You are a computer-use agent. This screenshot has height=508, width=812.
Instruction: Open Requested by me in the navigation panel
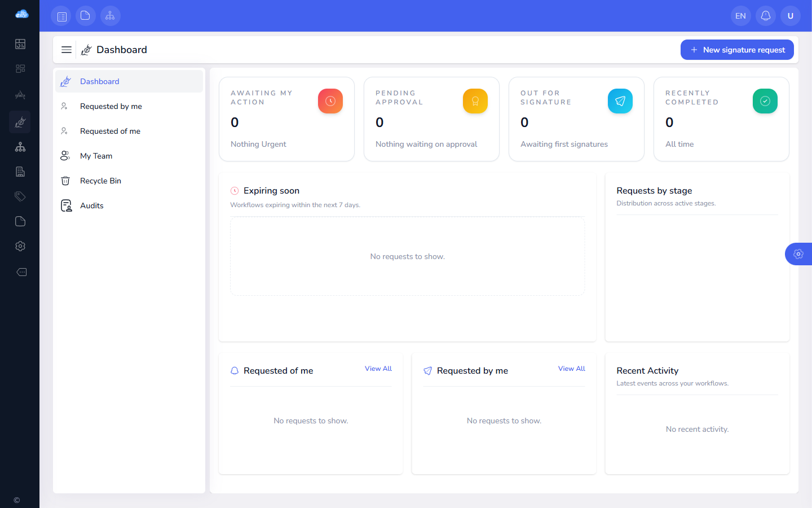click(129, 106)
